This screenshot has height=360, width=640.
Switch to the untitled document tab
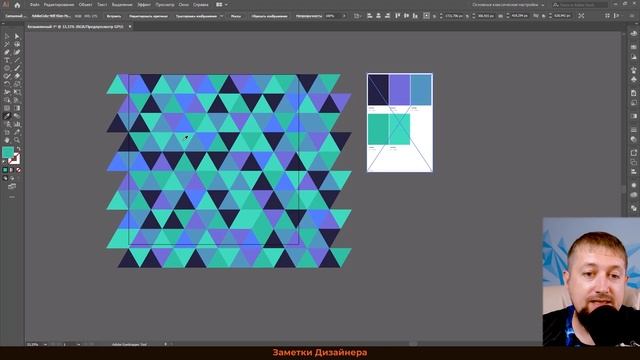point(76,27)
